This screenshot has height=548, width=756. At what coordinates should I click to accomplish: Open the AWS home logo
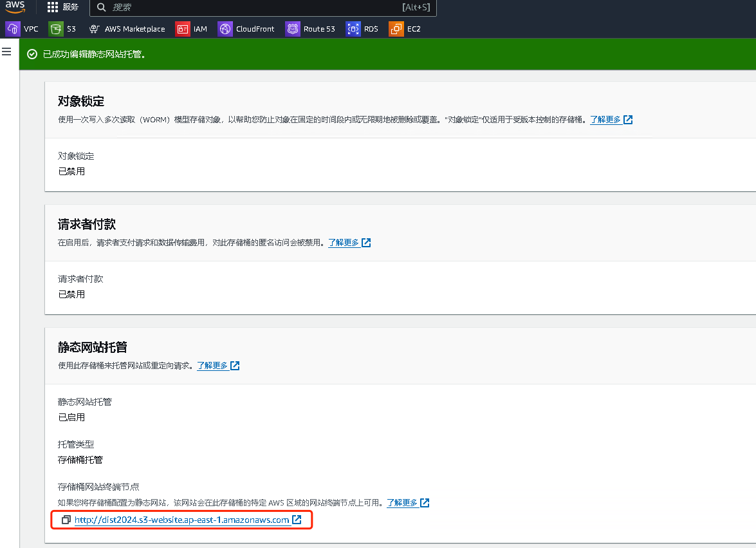click(x=15, y=6)
